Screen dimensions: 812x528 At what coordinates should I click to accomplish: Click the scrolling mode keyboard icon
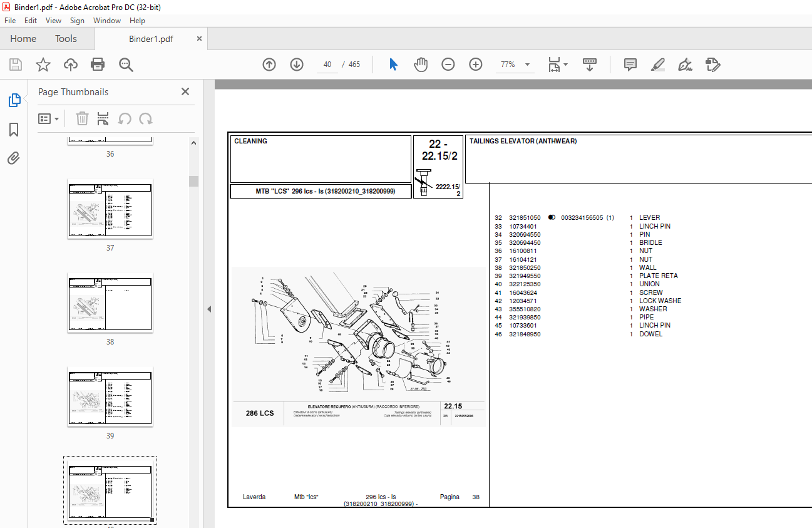click(x=590, y=65)
